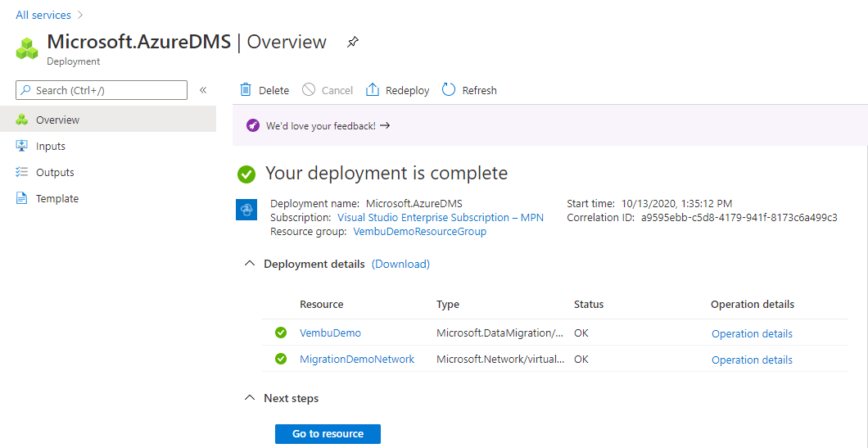Click the Redeploy toolbar button
This screenshot has width=868, height=448.
pyautogui.click(x=397, y=90)
